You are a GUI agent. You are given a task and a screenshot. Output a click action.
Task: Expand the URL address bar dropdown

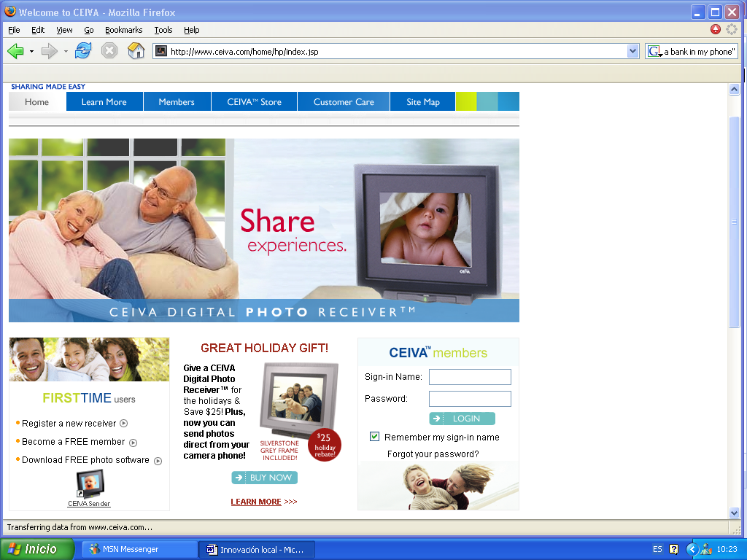[x=632, y=52]
